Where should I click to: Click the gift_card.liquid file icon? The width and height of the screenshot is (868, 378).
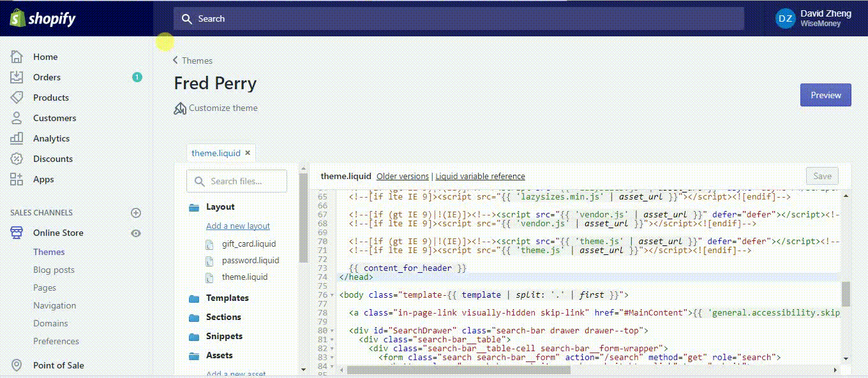click(209, 244)
